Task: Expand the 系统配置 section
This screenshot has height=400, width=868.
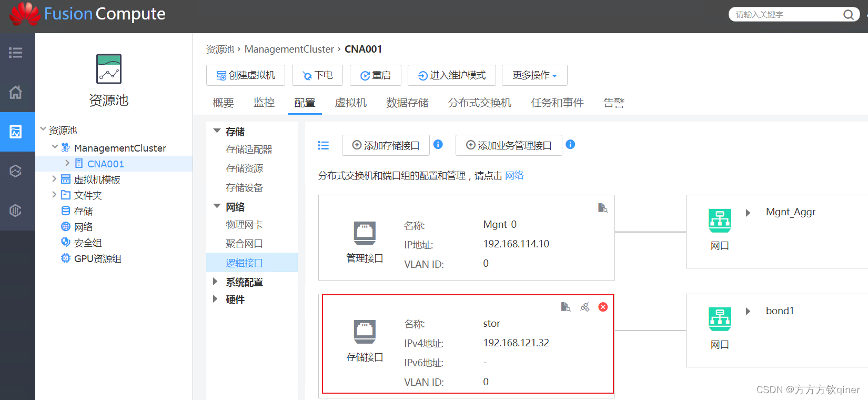Action: point(215,282)
